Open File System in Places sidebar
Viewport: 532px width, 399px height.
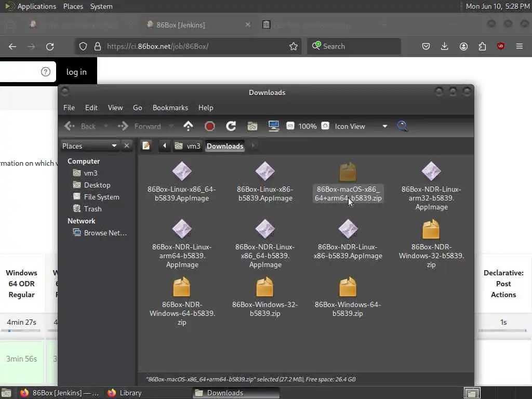96,197
